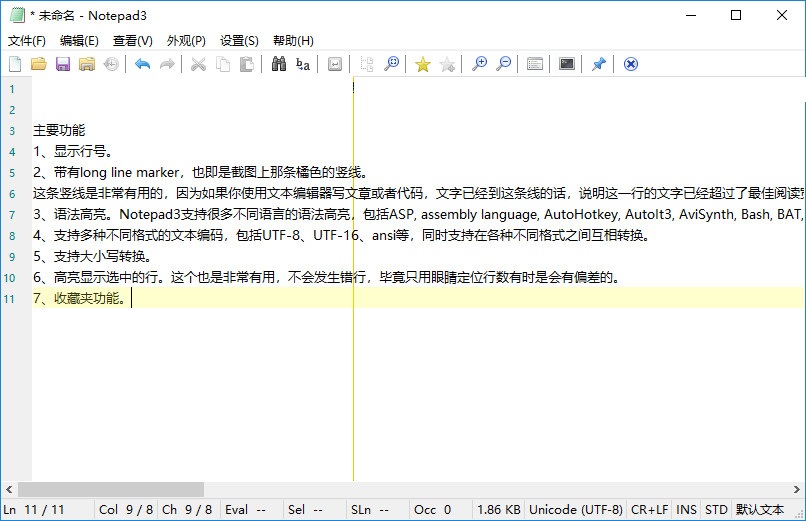Click the focused view icon next to word wrap
Image resolution: width=806 pixels, height=521 pixels.
[367, 64]
